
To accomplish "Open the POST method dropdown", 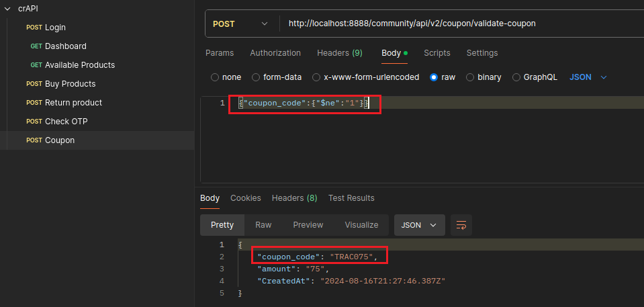I will coord(240,24).
